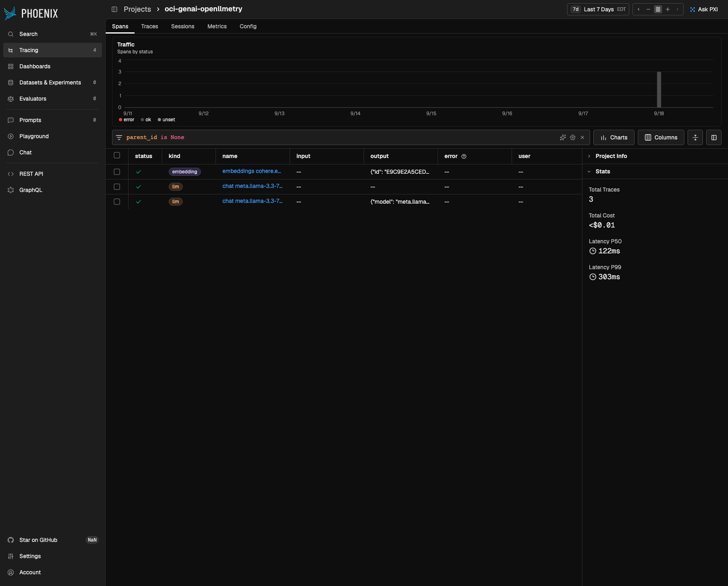The width and height of the screenshot is (728, 586).
Task: Open the embeddings cohere span link
Action: coord(252,171)
